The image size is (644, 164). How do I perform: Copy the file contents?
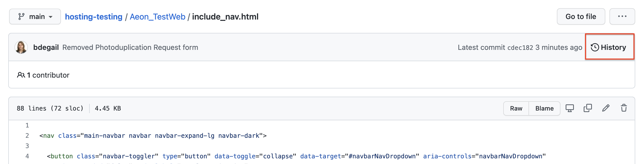[588, 108]
